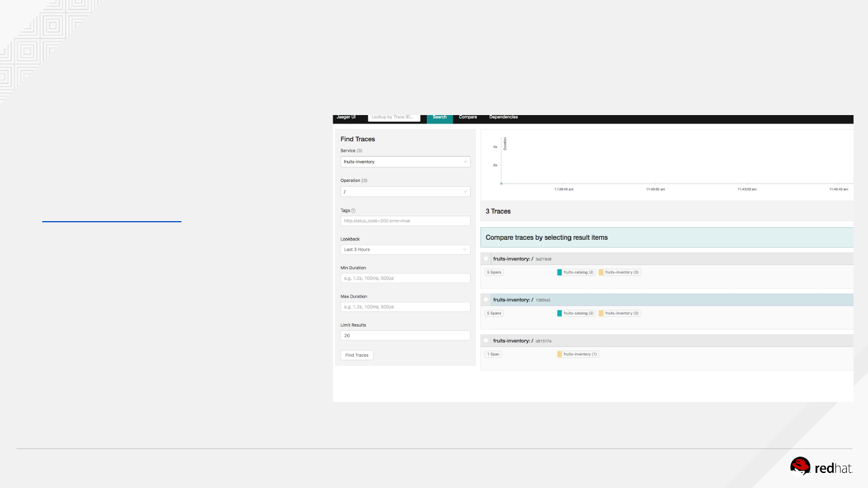Click the Tags input field
This screenshot has width=868, height=488.
405,221
